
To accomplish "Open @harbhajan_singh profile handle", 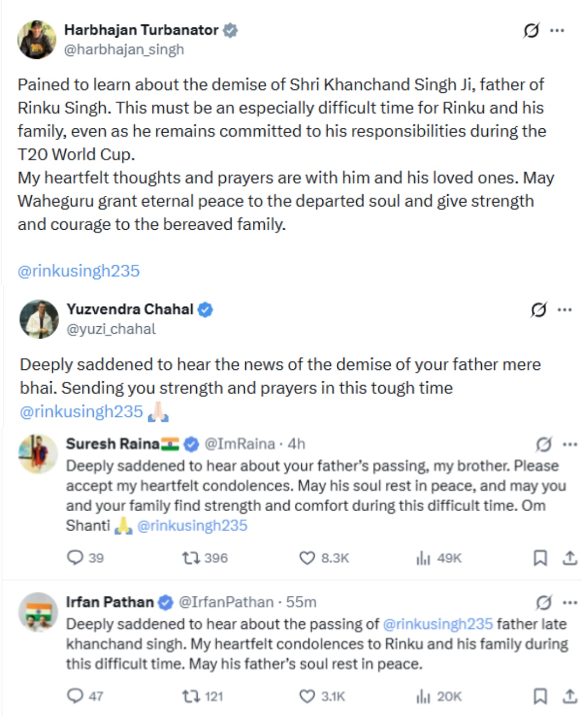I will tap(124, 50).
